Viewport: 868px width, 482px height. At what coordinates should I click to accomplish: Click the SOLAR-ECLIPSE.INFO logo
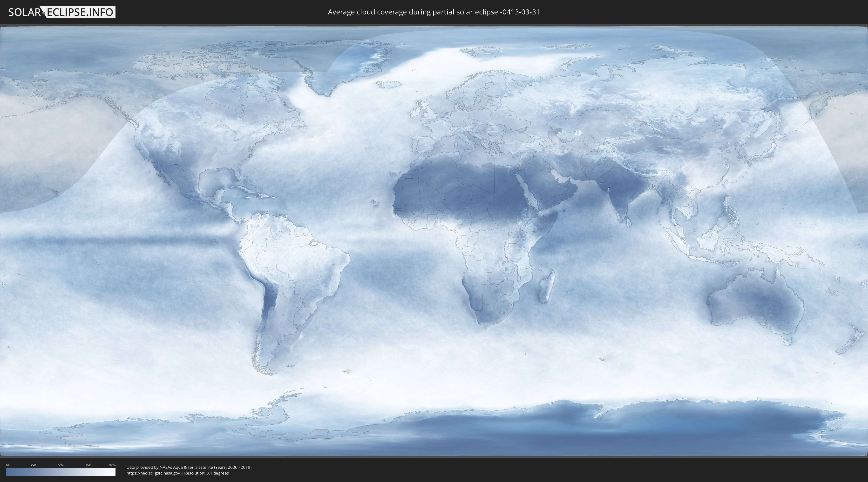point(62,12)
